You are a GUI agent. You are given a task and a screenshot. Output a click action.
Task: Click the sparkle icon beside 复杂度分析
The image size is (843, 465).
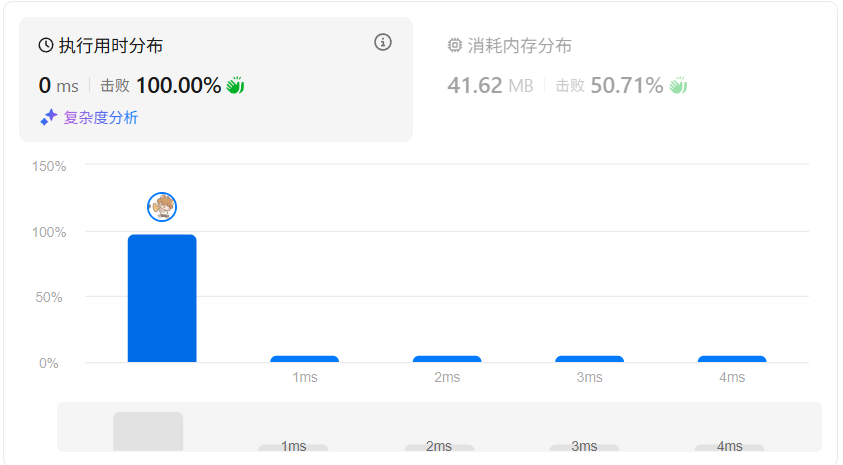pos(48,117)
